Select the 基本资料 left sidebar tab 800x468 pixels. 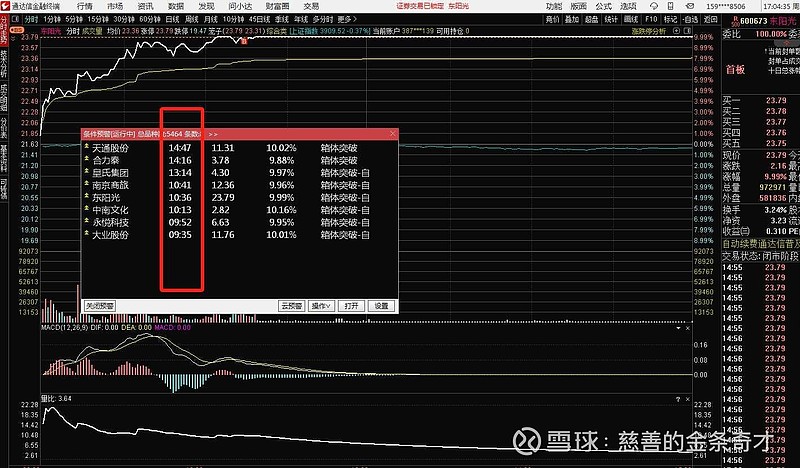point(4,158)
